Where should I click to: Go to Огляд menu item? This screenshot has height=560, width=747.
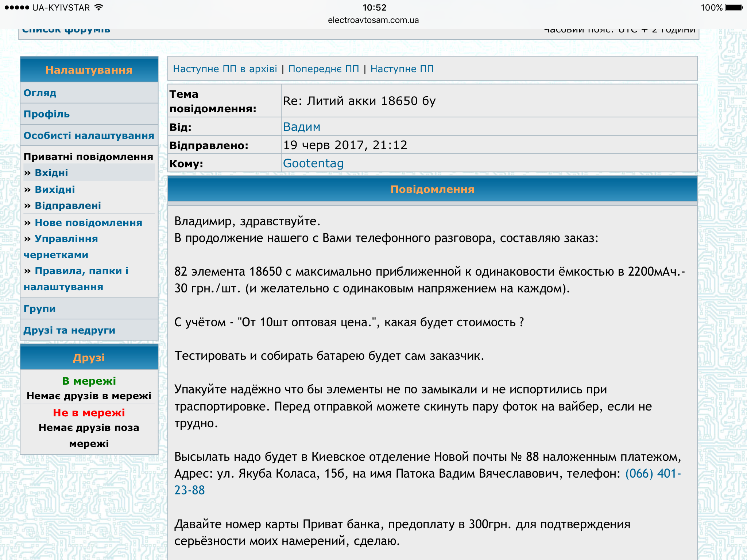[x=40, y=93]
